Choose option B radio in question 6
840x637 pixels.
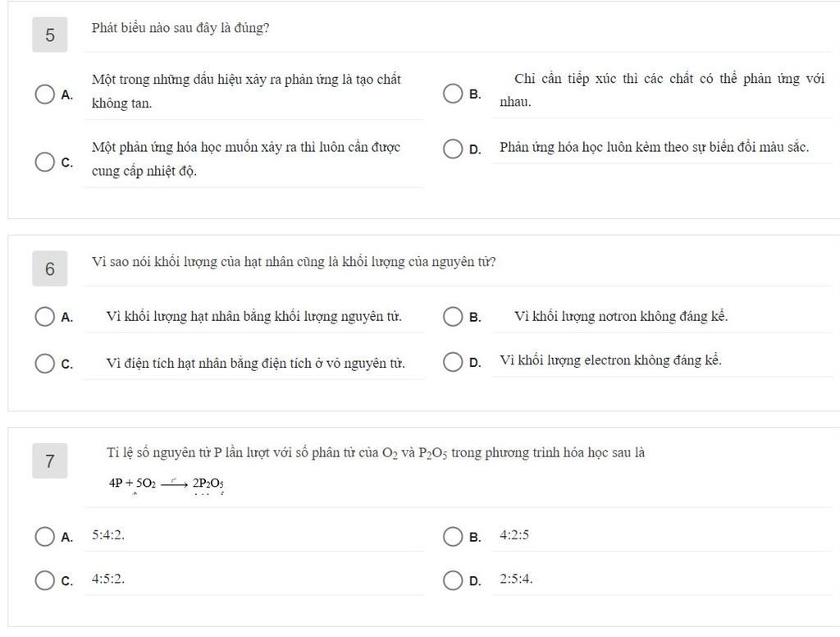[x=453, y=316]
